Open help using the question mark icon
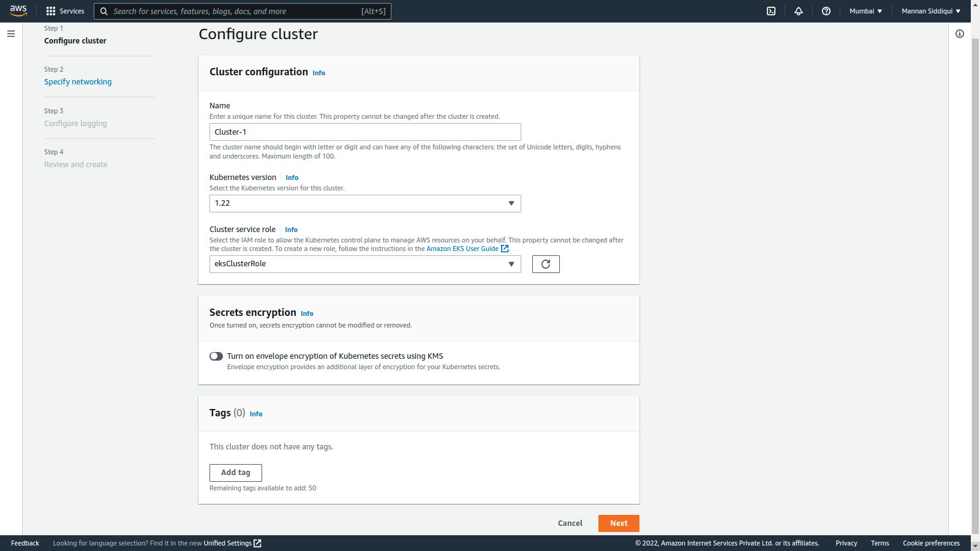 pos(826,10)
